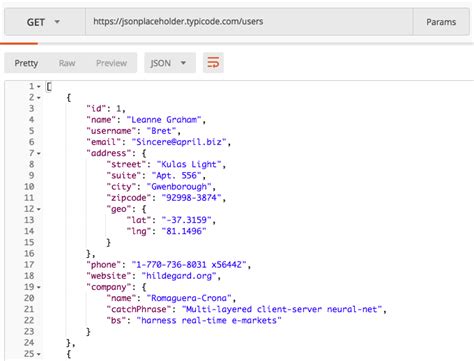
Task: Collapse the address object at line 7
Action: (39, 154)
